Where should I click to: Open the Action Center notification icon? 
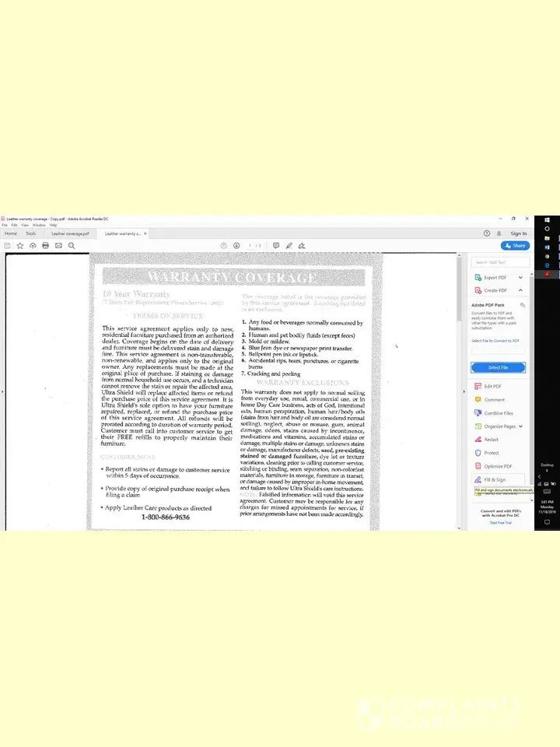pyautogui.click(x=547, y=522)
